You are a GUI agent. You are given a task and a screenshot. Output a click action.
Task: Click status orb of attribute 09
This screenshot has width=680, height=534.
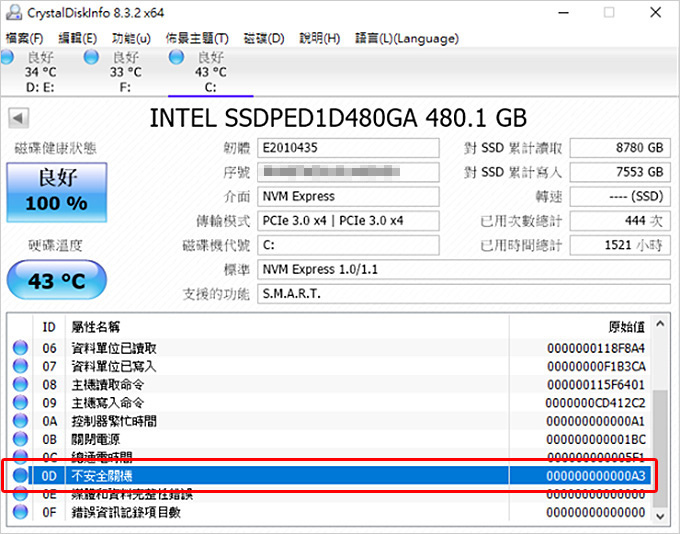(20, 402)
